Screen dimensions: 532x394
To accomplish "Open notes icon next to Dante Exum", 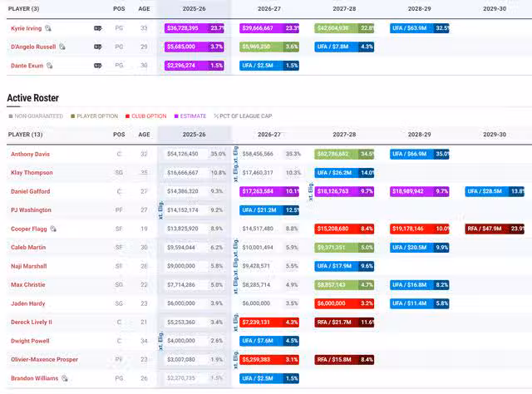I will [50, 66].
